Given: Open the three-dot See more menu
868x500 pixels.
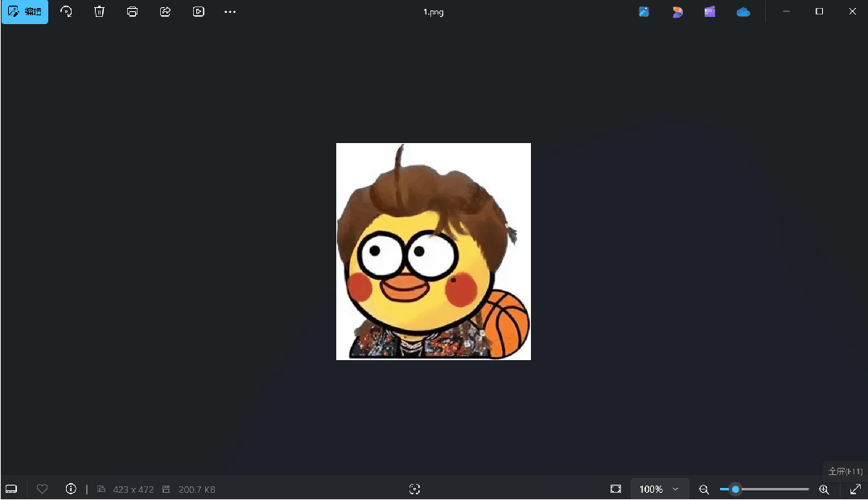Looking at the screenshot, I should point(230,12).
